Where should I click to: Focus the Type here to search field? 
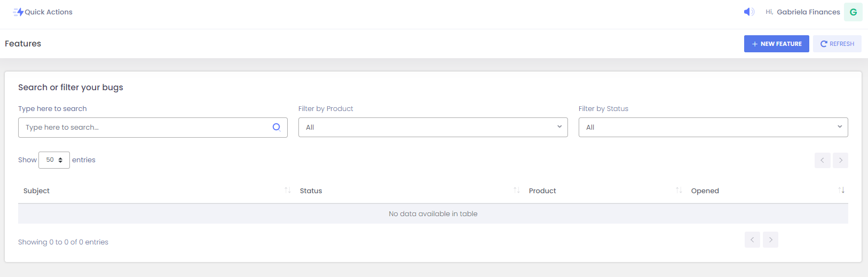(144, 127)
